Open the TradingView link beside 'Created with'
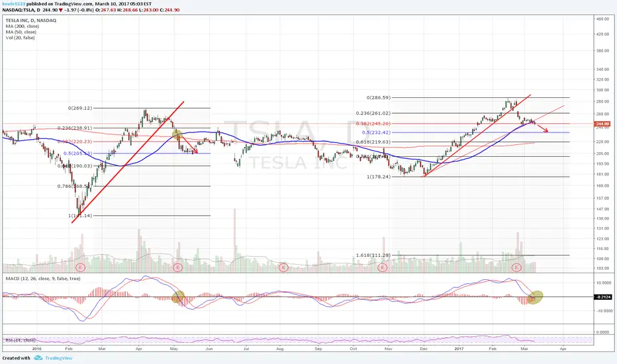617x364 pixels. click(x=59, y=358)
